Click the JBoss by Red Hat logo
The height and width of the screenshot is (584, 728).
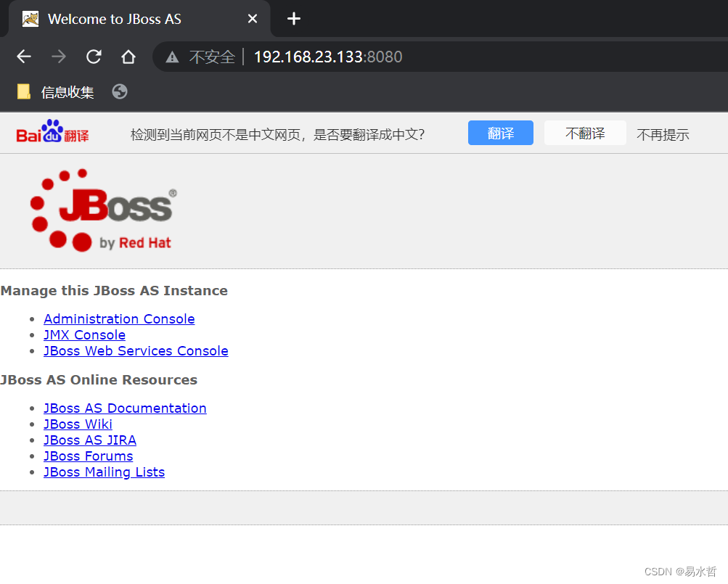tap(104, 210)
